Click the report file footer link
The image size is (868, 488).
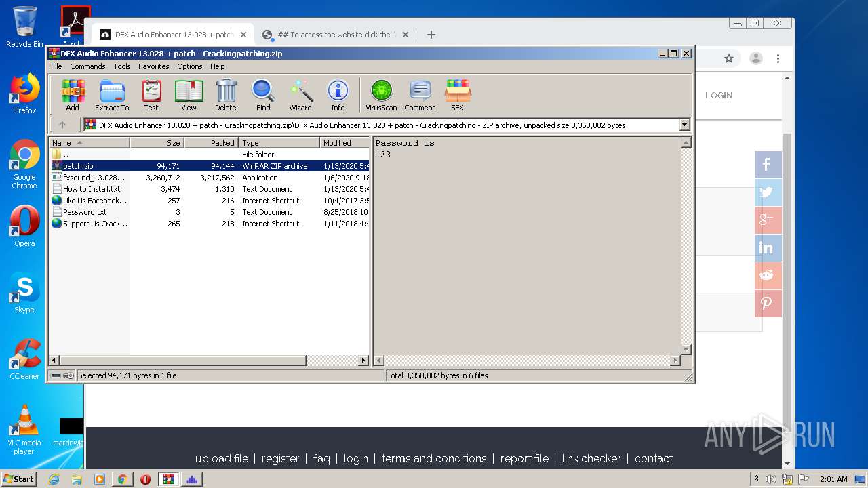coord(524,459)
